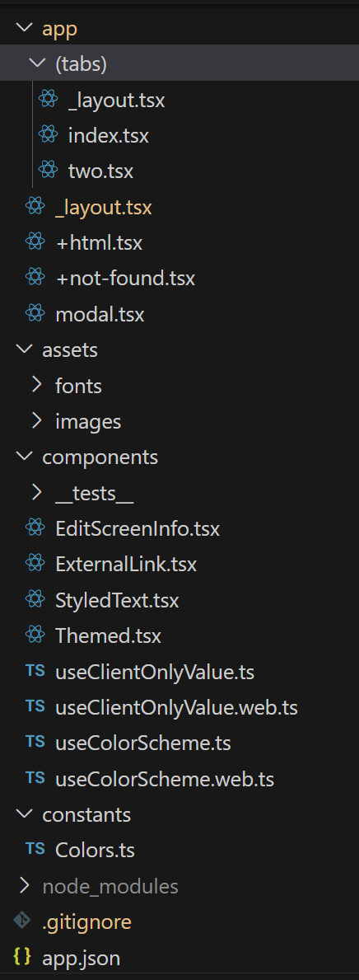Open useColorScheme.web.ts file
This screenshot has height=980, width=359.
pyautogui.click(x=165, y=780)
